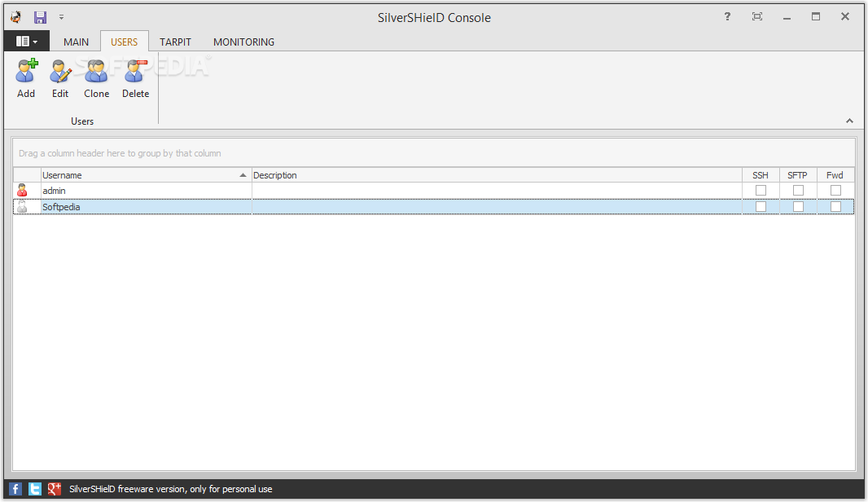Add a new user
The height and width of the screenshot is (502, 868).
(26, 78)
